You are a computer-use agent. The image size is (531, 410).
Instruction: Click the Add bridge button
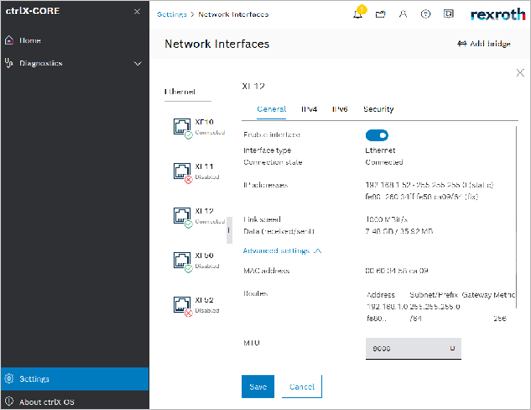pos(484,44)
